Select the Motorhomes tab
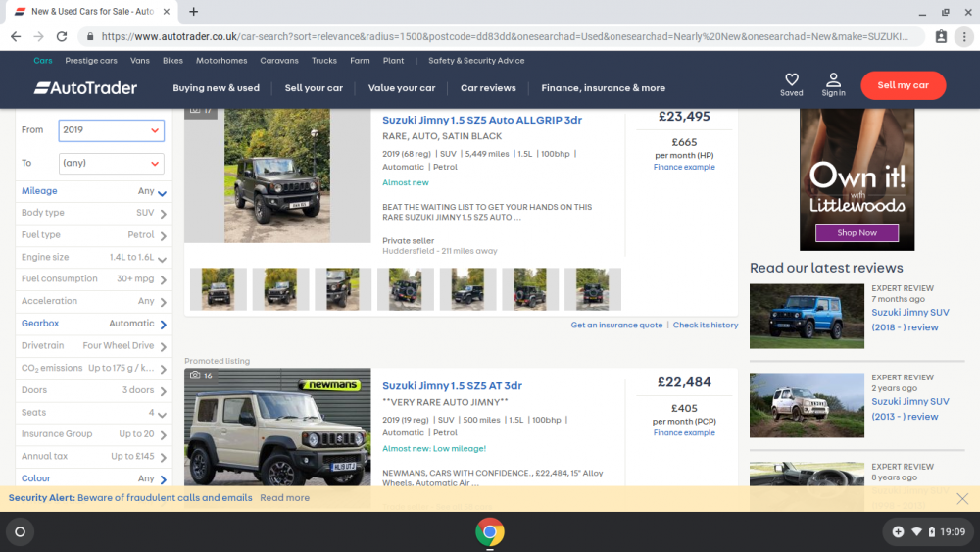Image resolution: width=980 pixels, height=552 pixels. (221, 61)
